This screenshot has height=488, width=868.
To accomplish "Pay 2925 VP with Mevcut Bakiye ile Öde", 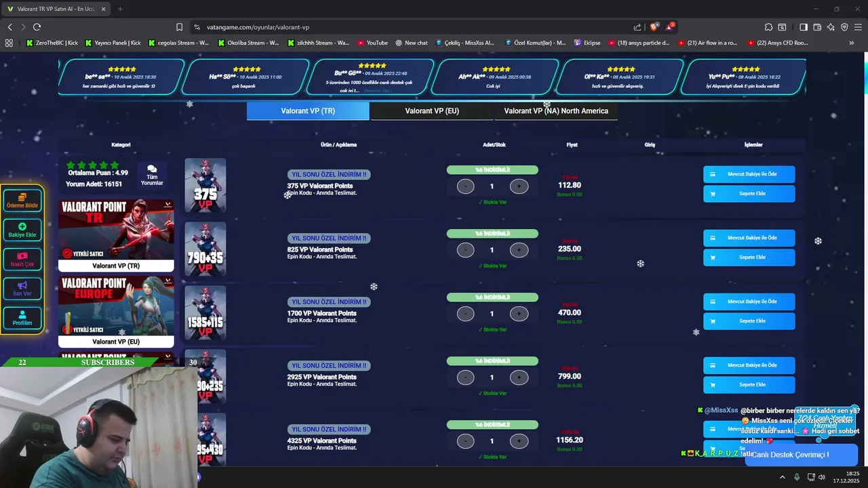I will tap(749, 365).
